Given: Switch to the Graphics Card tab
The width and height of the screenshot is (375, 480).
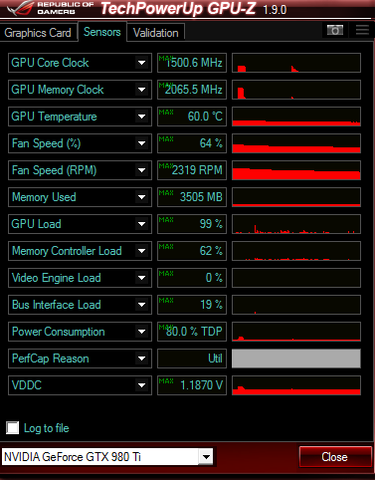Looking at the screenshot, I should pos(38,33).
